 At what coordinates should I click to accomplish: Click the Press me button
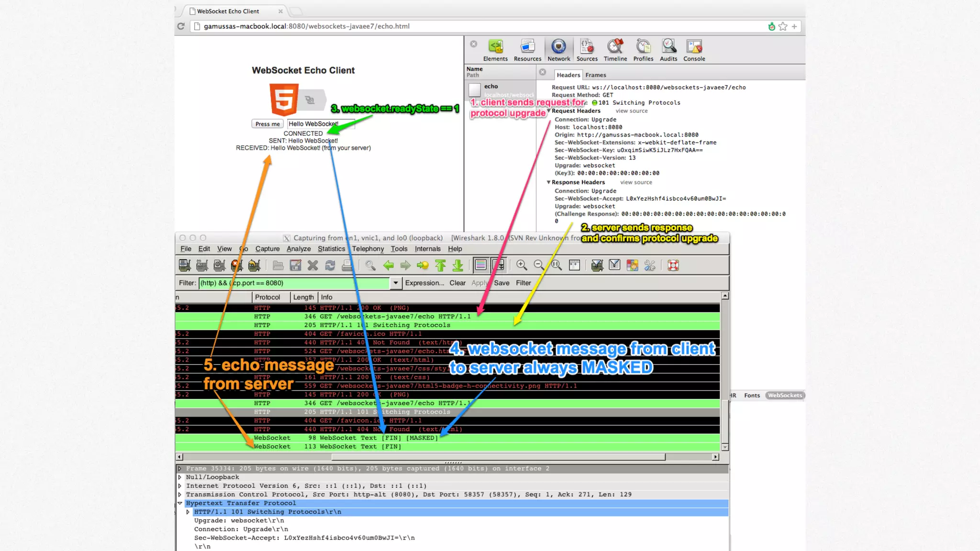coord(267,124)
